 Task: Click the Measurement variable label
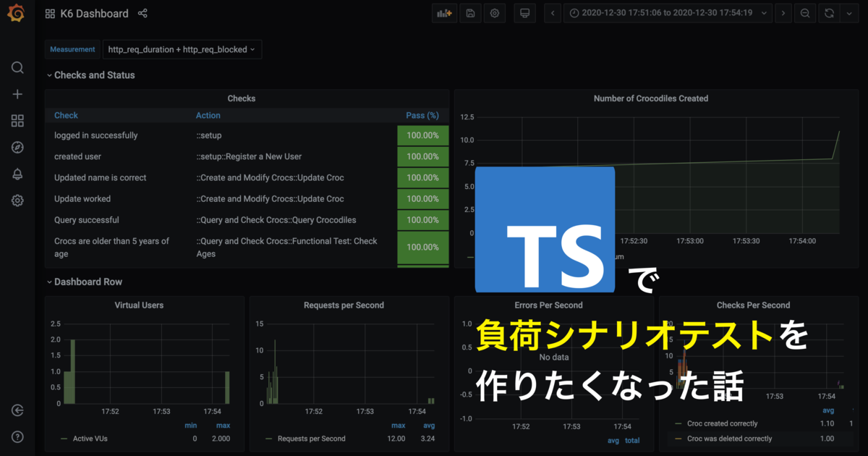click(72, 49)
